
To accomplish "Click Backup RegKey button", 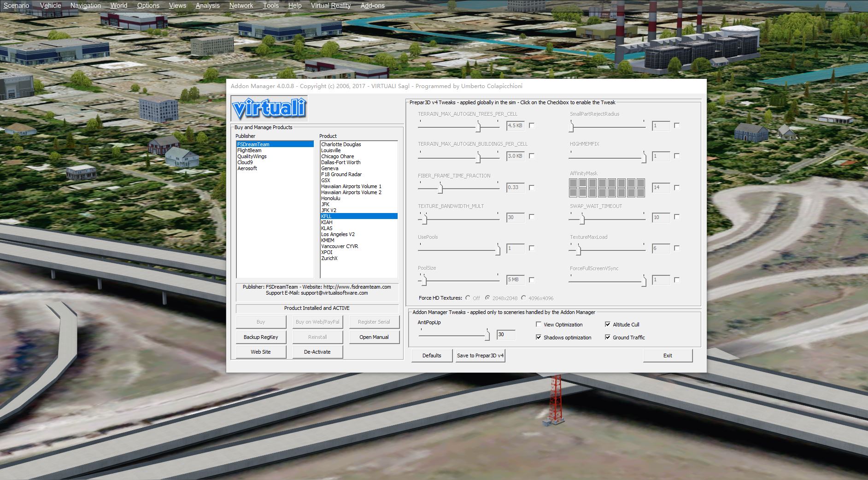I will (261, 337).
